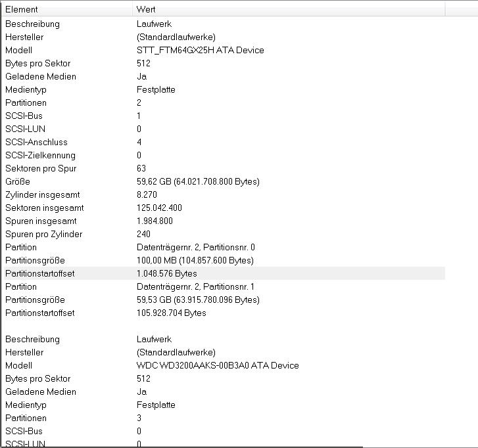Select the 1.048.576 Bytes offset value

click(167, 273)
